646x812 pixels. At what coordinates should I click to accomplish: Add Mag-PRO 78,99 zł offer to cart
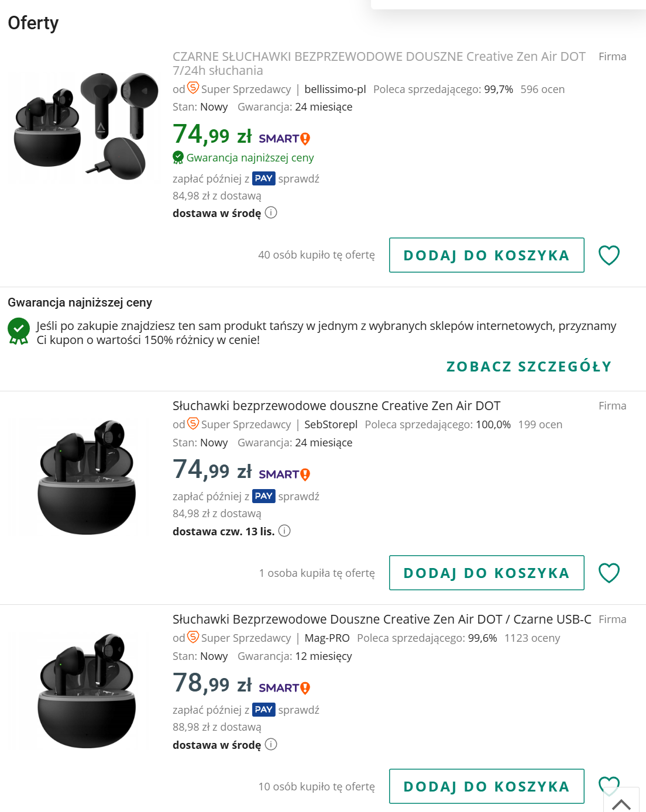point(486,786)
